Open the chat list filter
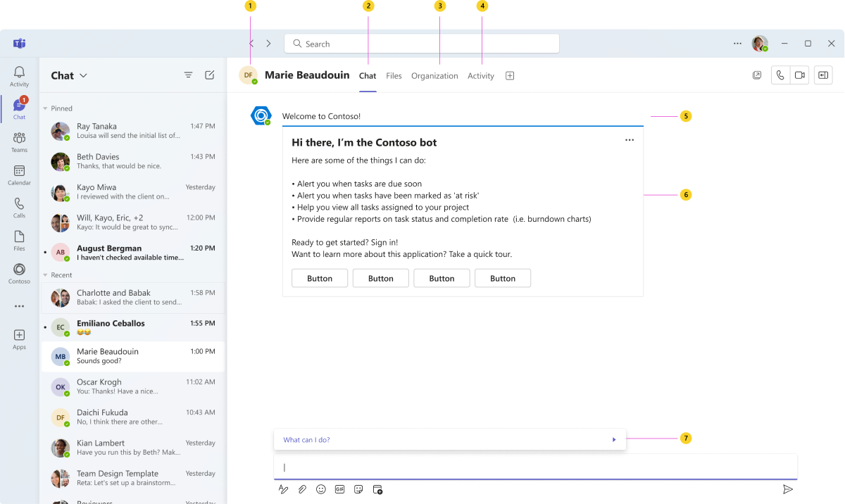 188,75
